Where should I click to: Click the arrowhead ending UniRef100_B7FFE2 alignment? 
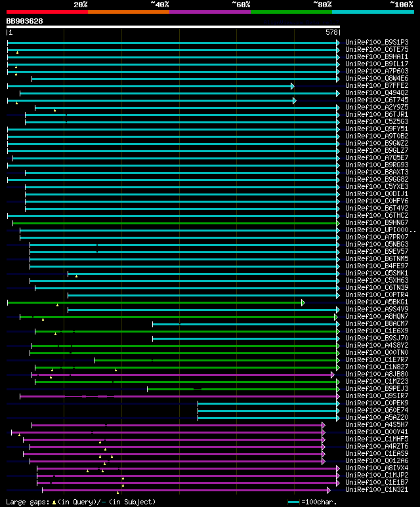click(293, 86)
